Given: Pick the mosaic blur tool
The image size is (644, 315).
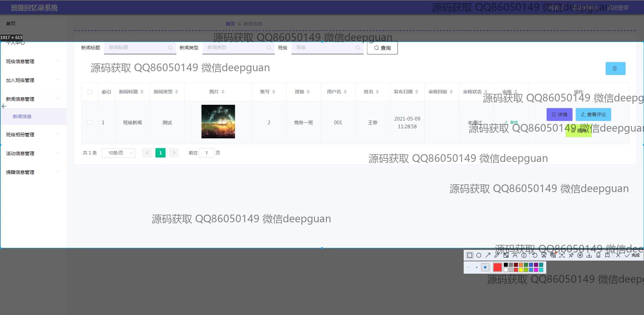Looking at the screenshot, I should pyautogui.click(x=506, y=255).
